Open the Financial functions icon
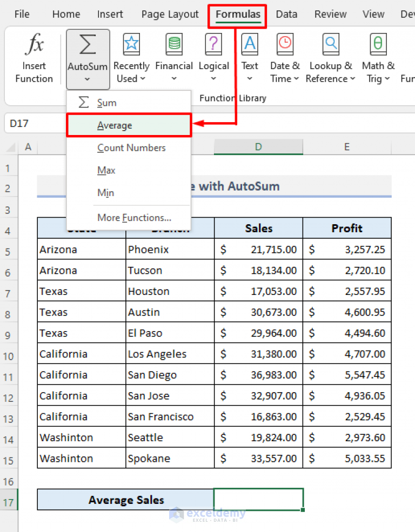The image size is (415, 532). [x=174, y=44]
